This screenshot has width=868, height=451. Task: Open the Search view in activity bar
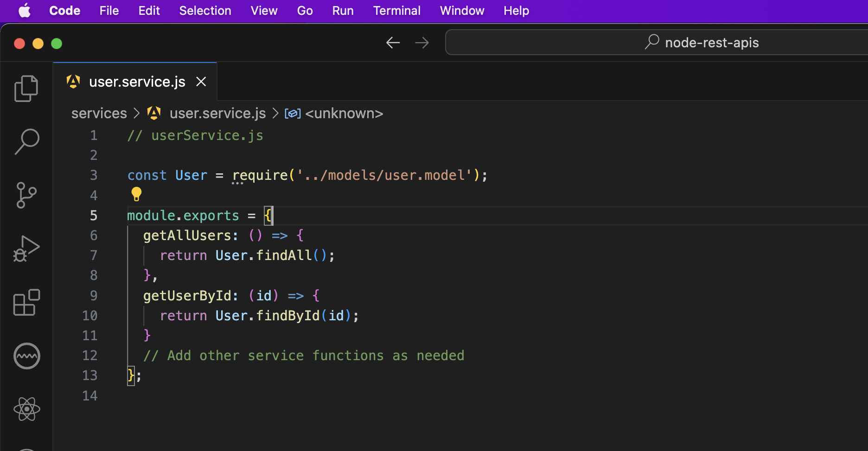[x=26, y=142]
